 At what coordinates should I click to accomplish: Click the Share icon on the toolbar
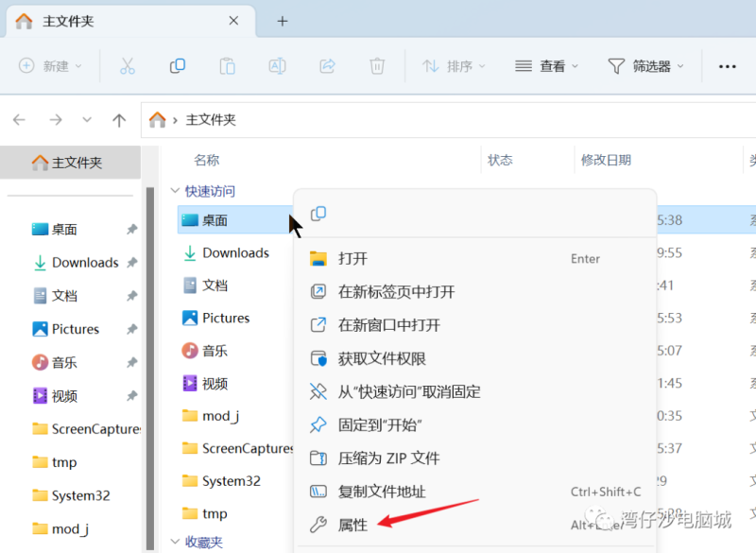pos(327,66)
